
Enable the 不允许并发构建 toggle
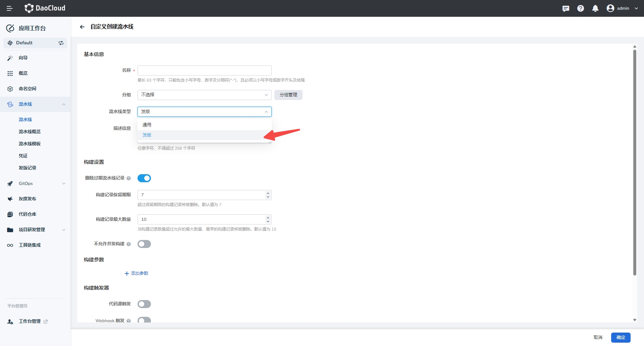(144, 244)
